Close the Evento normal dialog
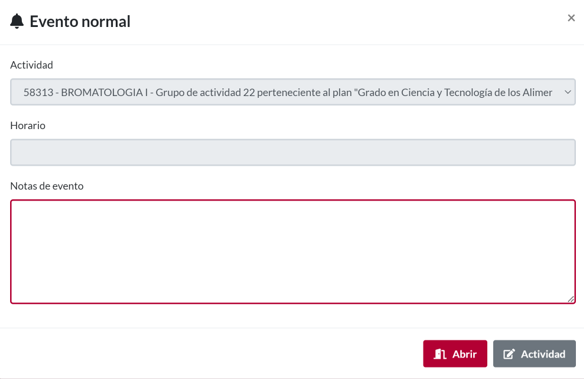This screenshot has width=584, height=379. 571,18
